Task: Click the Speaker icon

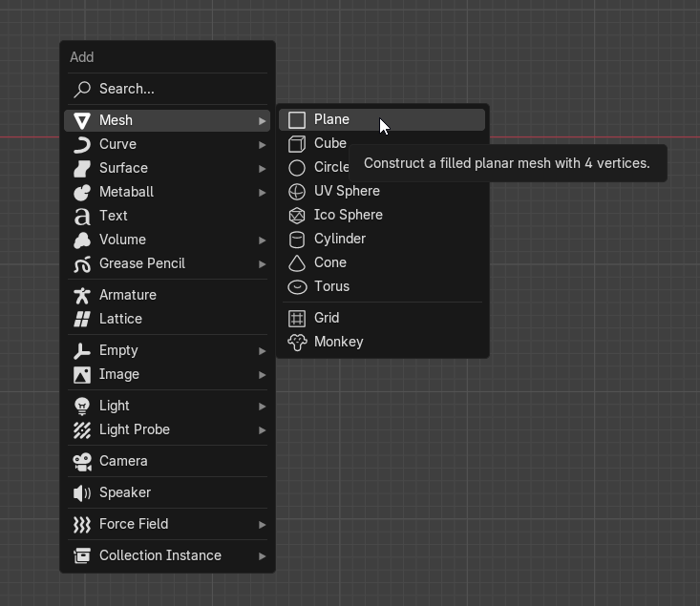Action: point(82,492)
